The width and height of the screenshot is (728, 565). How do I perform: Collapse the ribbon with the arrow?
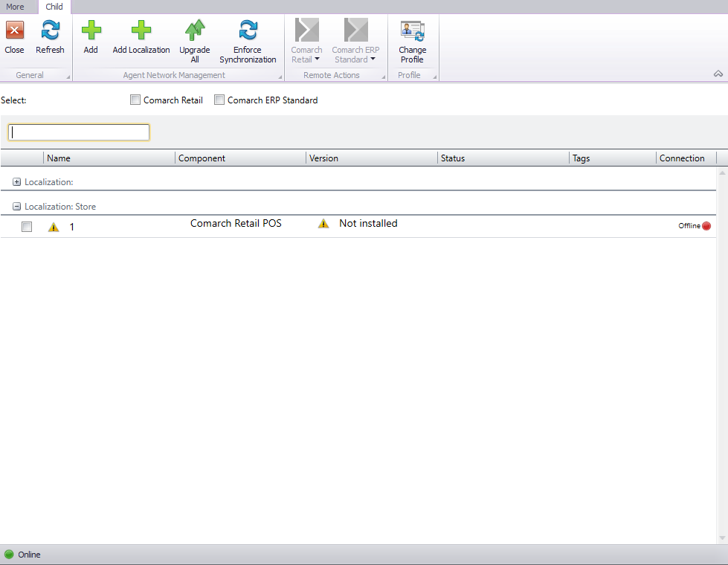click(718, 74)
